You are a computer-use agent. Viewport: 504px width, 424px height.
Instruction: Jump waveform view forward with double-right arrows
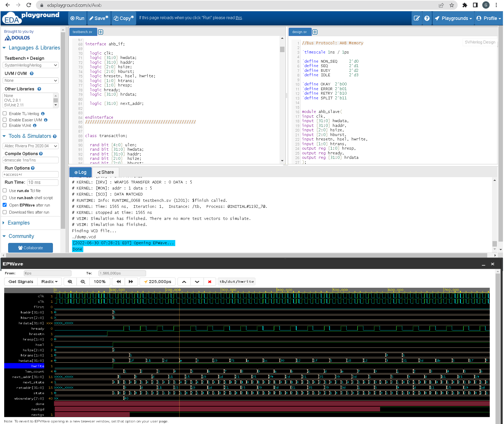click(x=131, y=281)
